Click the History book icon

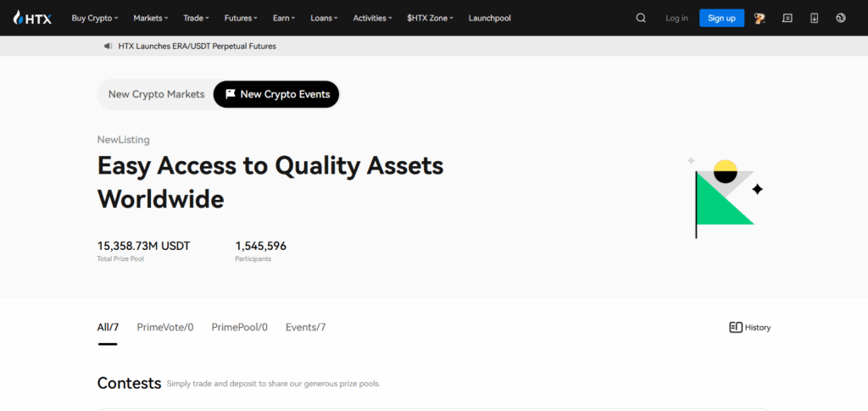click(x=736, y=327)
